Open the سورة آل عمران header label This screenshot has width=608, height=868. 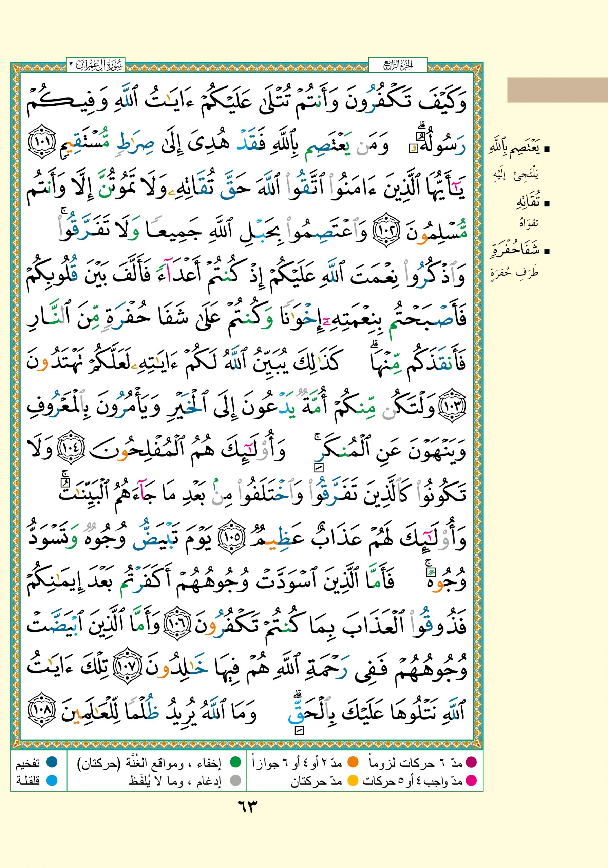96,65
